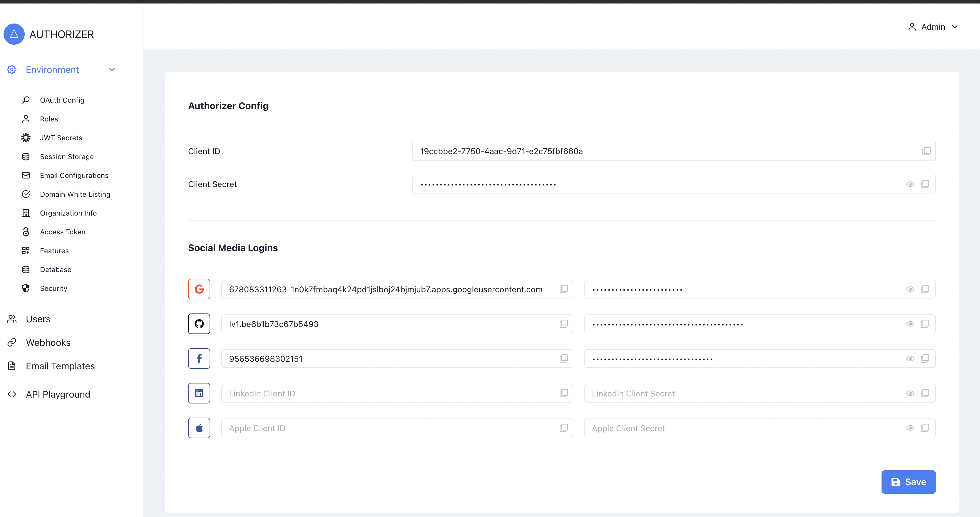Image resolution: width=980 pixels, height=517 pixels.
Task: Focus the Google client ID field
Action: point(397,289)
